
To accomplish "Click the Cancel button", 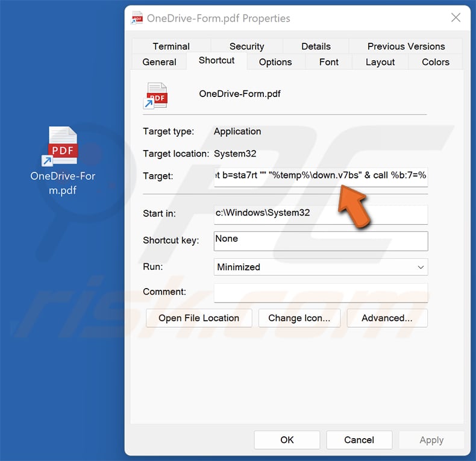I will (x=359, y=440).
